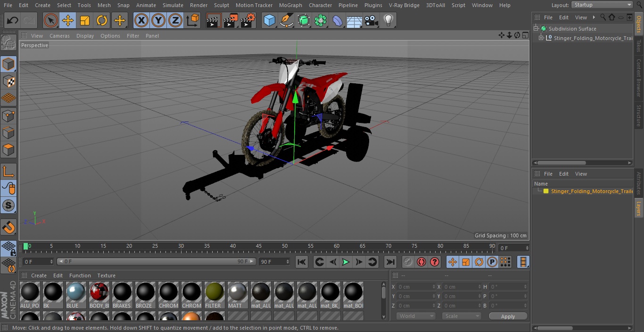Open the Layout dropdown
This screenshot has height=332, width=644.
(603, 5)
